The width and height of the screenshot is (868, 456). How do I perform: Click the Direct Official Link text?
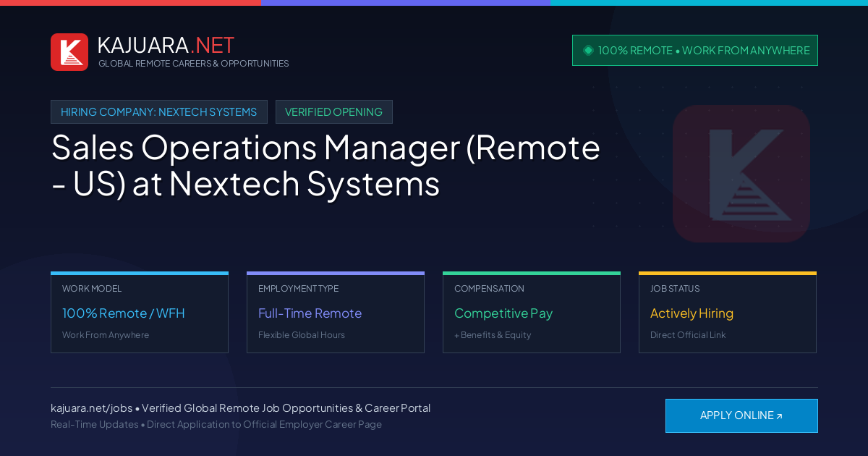688,335
